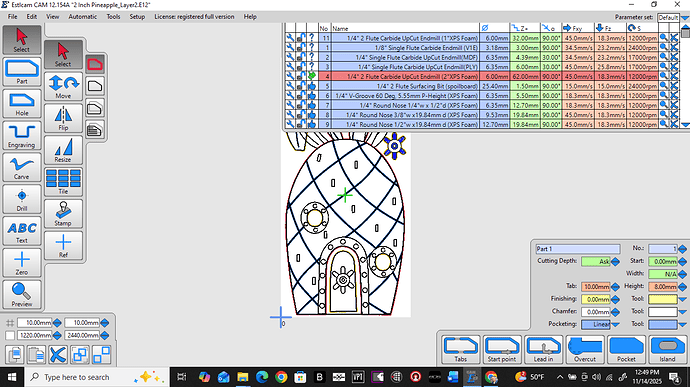Image resolution: width=690 pixels, height=387 pixels.
Task: Click the wrench icon on tool row 4
Action: pyautogui.click(x=290, y=77)
